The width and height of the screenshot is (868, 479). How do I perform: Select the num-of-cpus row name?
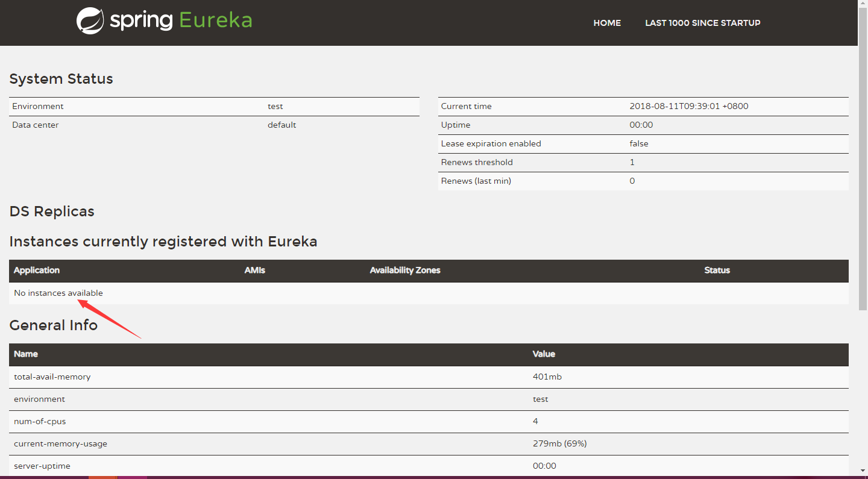coord(40,421)
